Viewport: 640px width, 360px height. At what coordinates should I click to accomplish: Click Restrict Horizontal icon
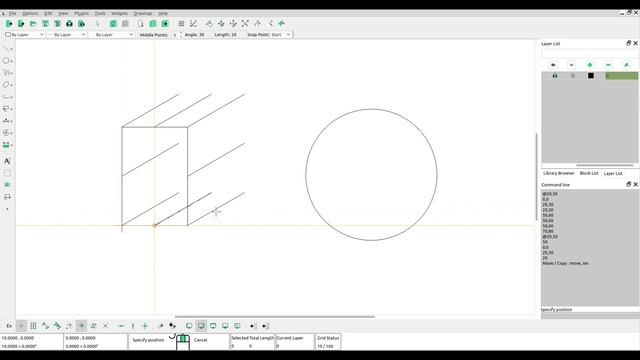click(121, 326)
